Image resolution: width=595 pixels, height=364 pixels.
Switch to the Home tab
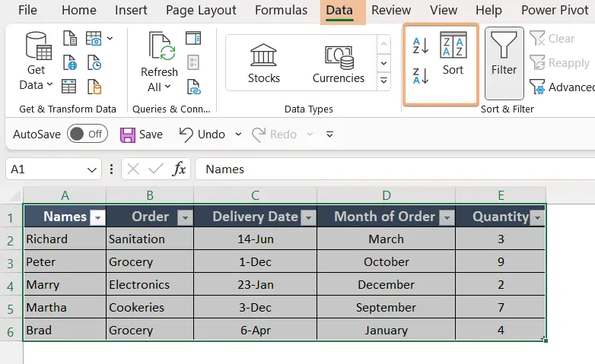[x=79, y=10]
